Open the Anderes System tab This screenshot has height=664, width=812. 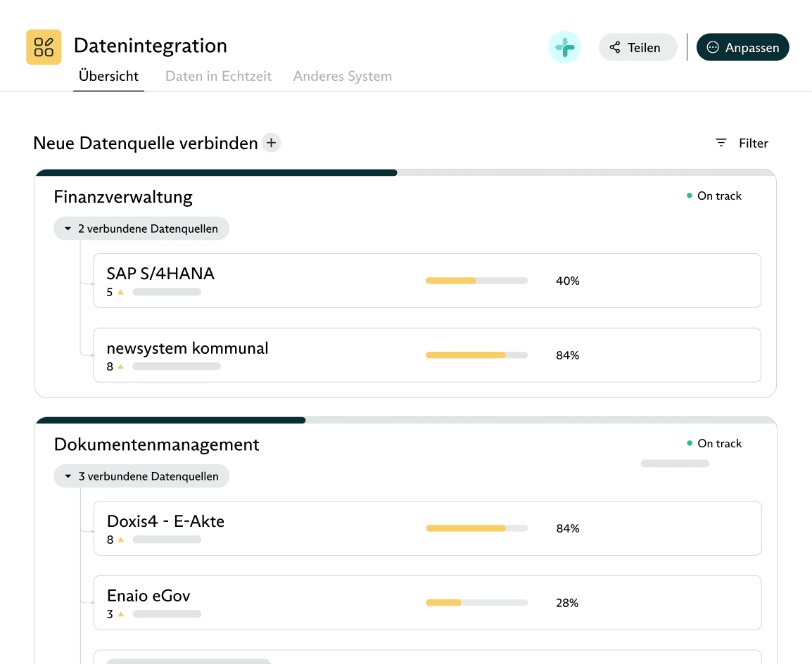[342, 76]
